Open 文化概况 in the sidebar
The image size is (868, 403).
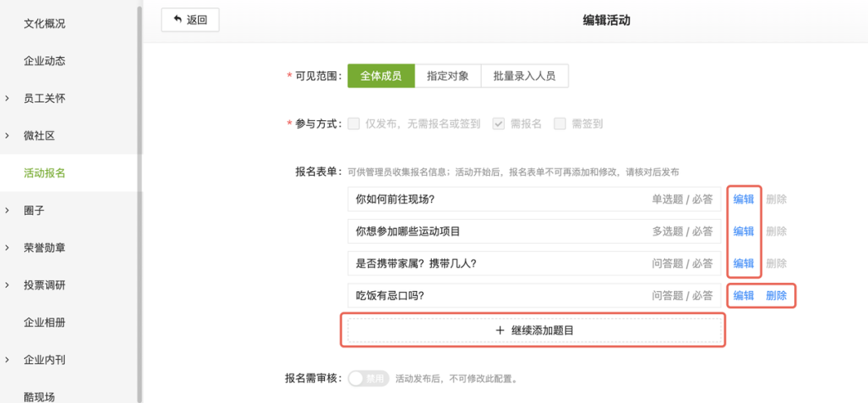pyautogui.click(x=44, y=24)
